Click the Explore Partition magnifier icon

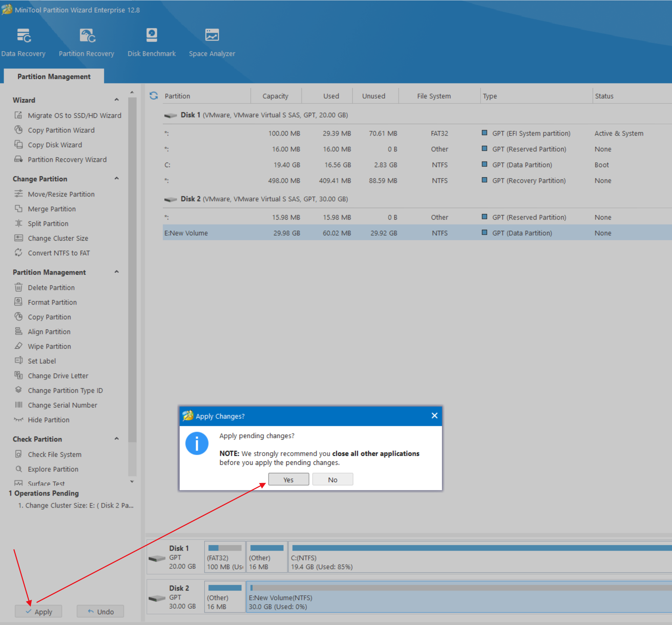18,469
